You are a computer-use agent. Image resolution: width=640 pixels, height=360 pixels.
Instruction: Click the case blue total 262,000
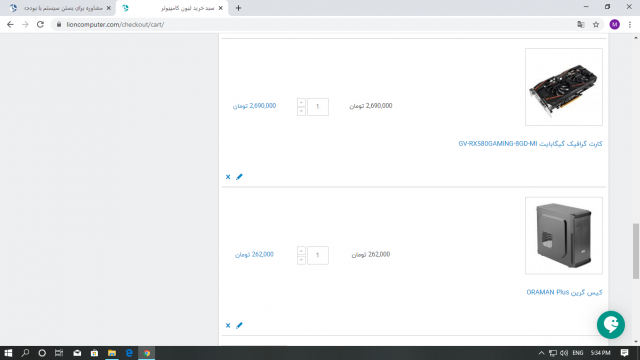pyautogui.click(x=254, y=254)
